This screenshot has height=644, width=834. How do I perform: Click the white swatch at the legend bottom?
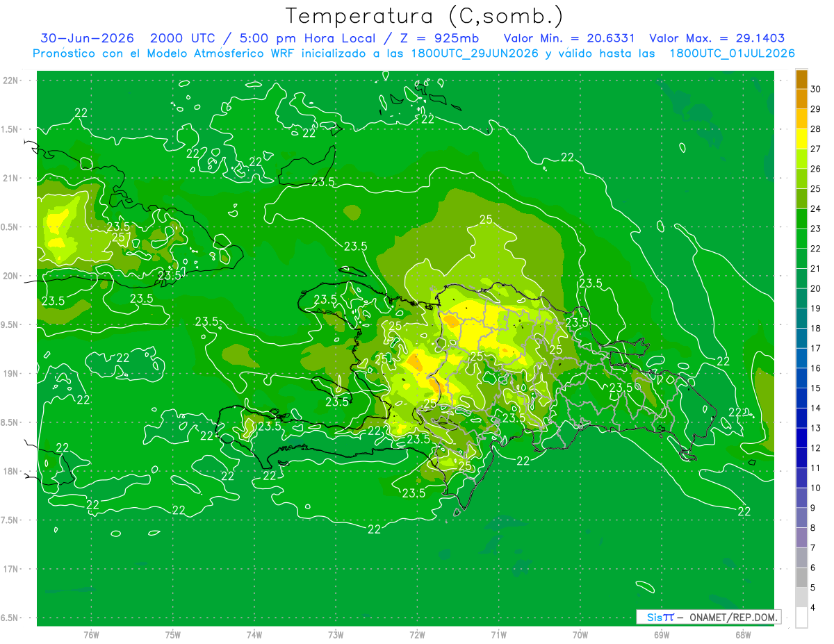[801, 617]
